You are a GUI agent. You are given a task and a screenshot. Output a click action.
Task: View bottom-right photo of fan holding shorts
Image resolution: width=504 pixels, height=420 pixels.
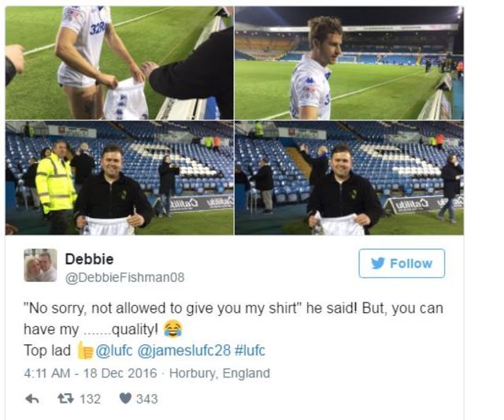click(x=349, y=177)
